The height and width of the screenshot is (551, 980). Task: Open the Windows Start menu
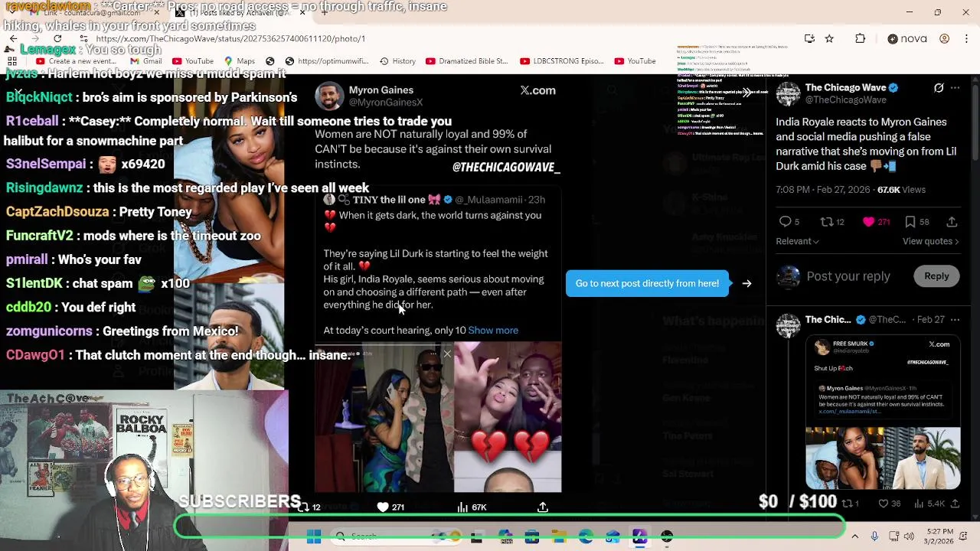(x=314, y=537)
